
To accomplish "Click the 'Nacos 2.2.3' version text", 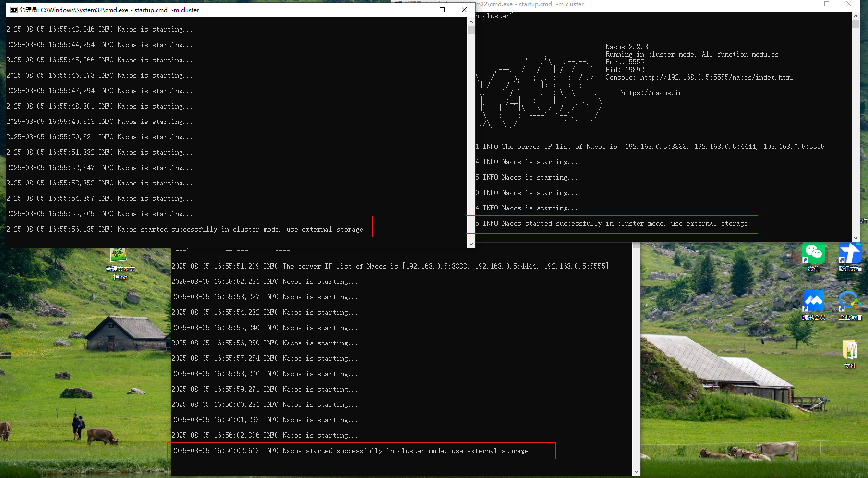I will pyautogui.click(x=627, y=47).
